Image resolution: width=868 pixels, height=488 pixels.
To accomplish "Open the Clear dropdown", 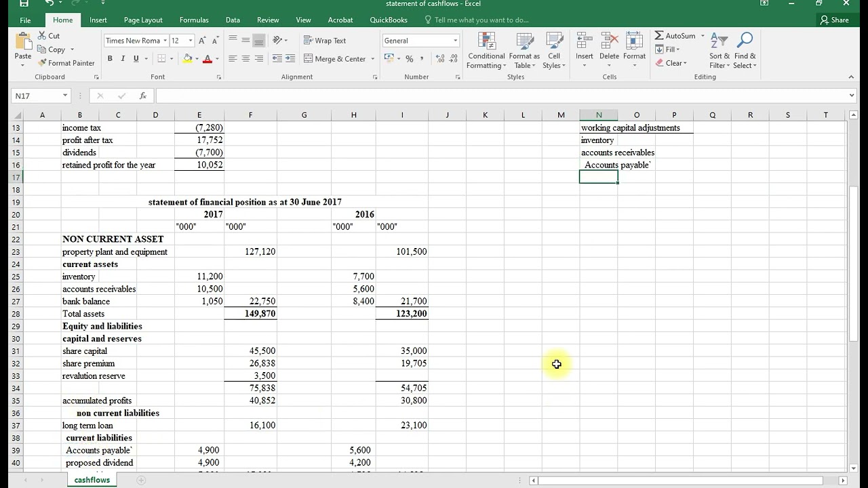I will pos(671,63).
